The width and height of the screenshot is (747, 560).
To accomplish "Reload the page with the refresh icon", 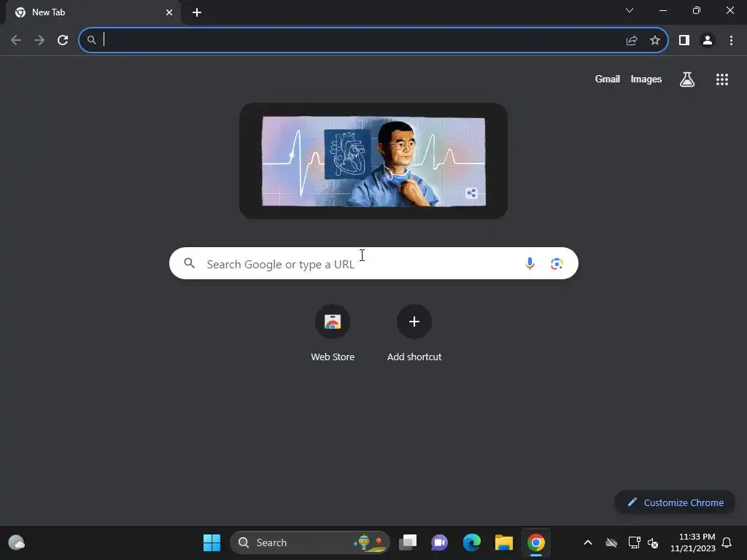I will [63, 41].
